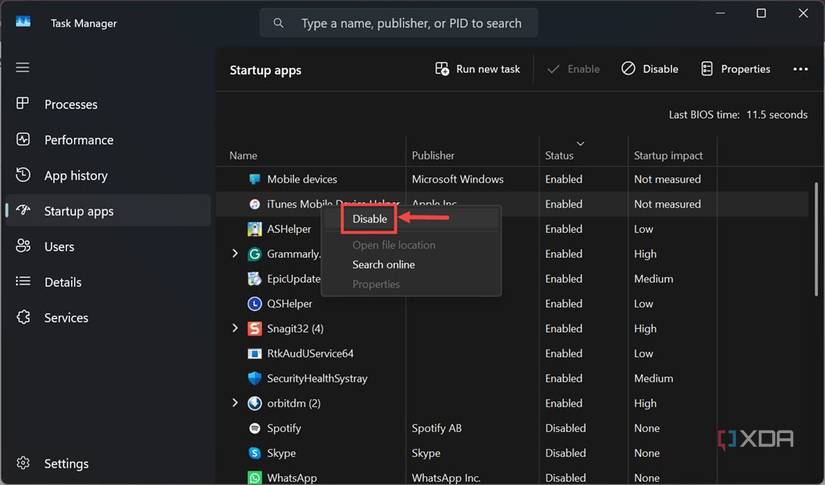The image size is (825, 485).
Task: Expand the orbitdm (2) group
Action: 235,403
